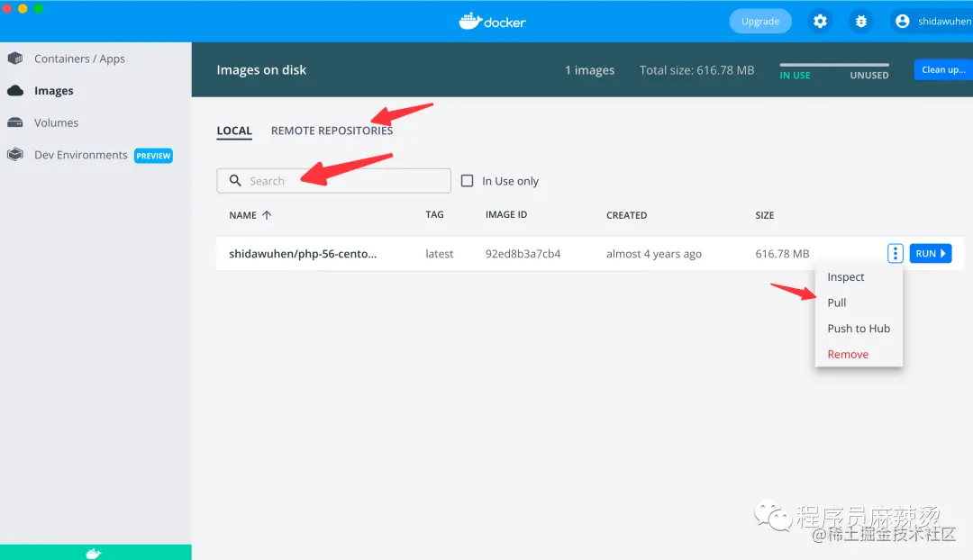973x560 pixels.
Task: Open Containers / Apps section
Action: point(79,59)
